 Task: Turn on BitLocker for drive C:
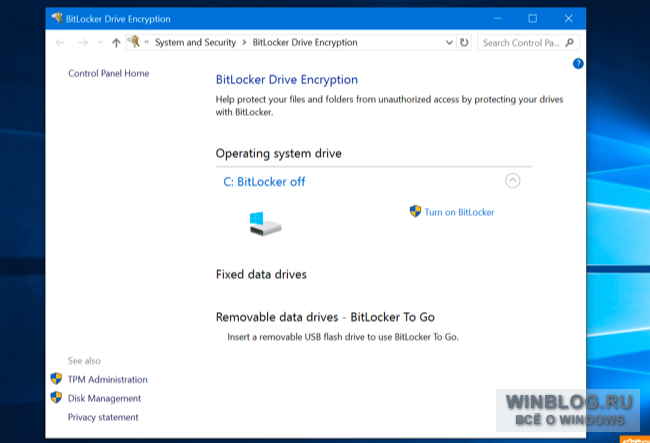tap(459, 212)
